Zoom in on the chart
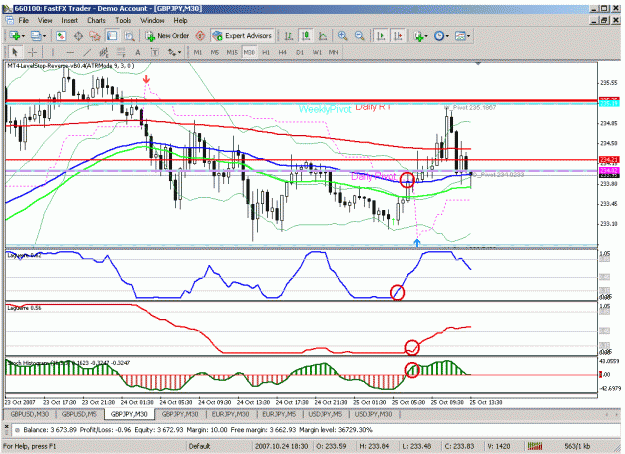625x454 pixels. tap(342, 36)
